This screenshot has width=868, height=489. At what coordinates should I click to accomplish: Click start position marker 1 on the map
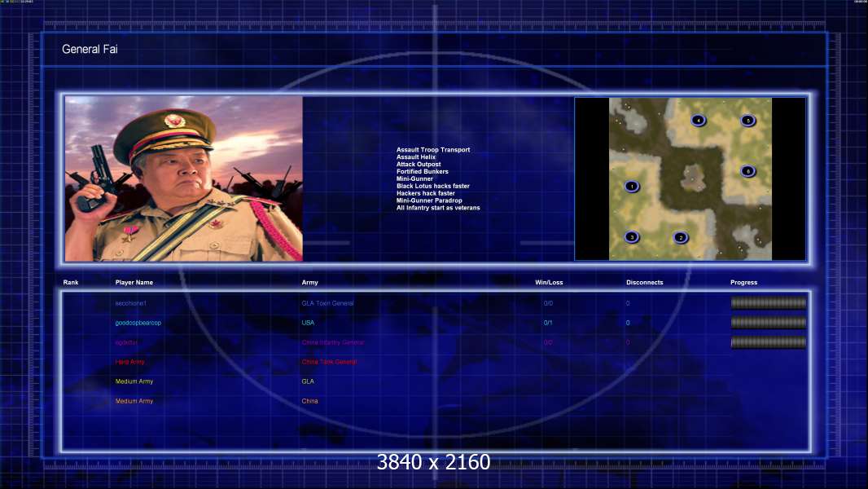click(x=632, y=187)
